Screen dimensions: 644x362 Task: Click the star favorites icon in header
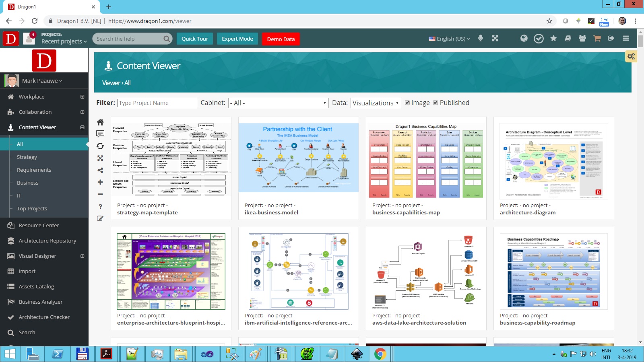553,38
